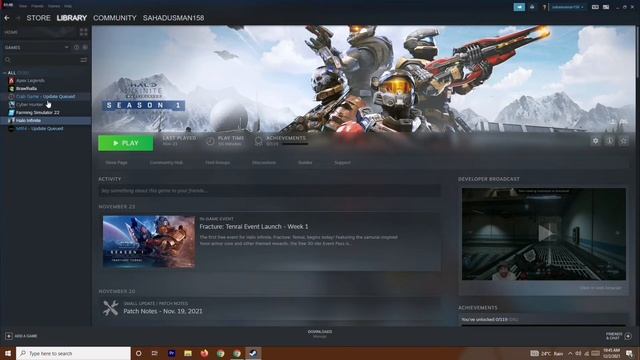Open Patch Notes - Nov. 19, 2021

coord(163,311)
